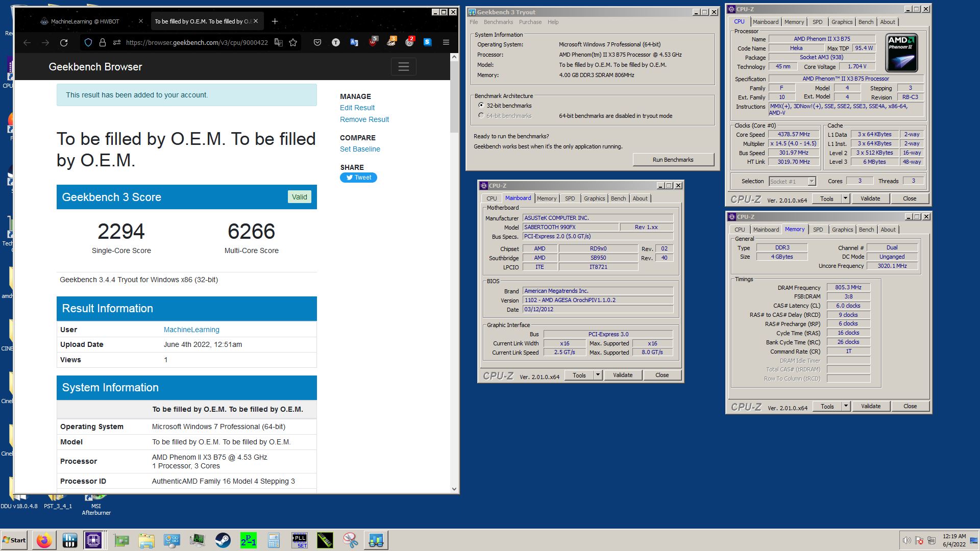
Task: Open the uBlock Origin extension icon
Action: 373,42
